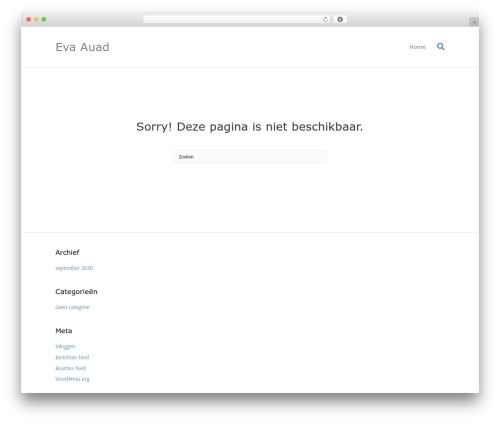Click the yellow minimize window dot
Screen dimensions: 500x423
tap(36, 20)
